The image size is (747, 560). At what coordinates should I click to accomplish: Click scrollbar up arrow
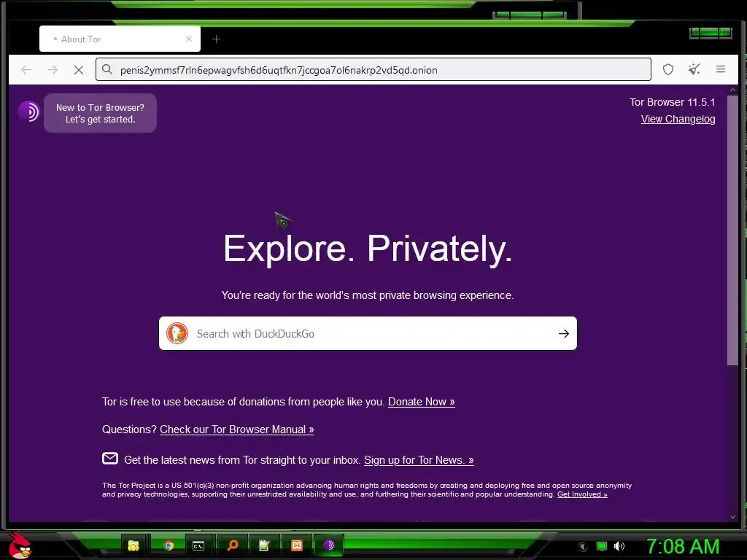[x=732, y=90]
